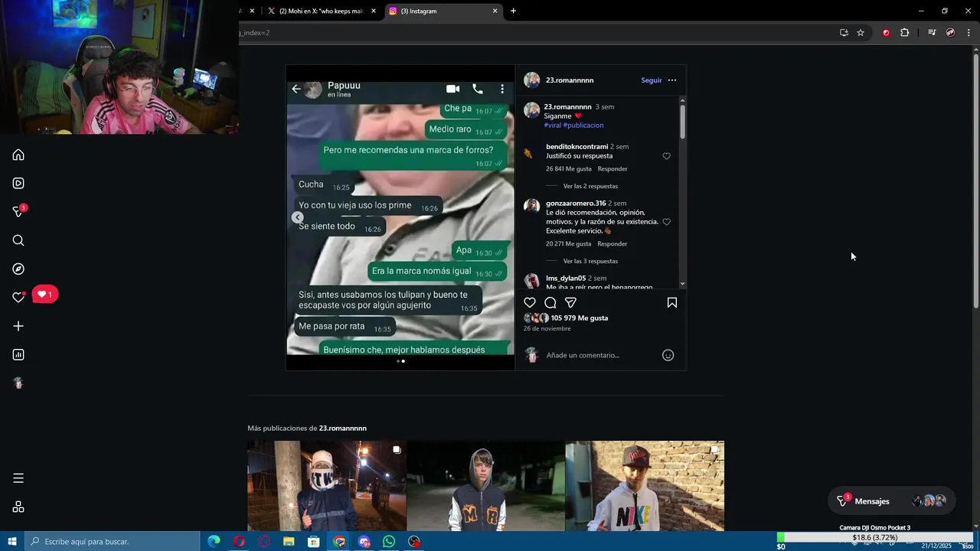Click the comment bubble icon under the post
Screen dimensions: 980x551
[550, 302]
